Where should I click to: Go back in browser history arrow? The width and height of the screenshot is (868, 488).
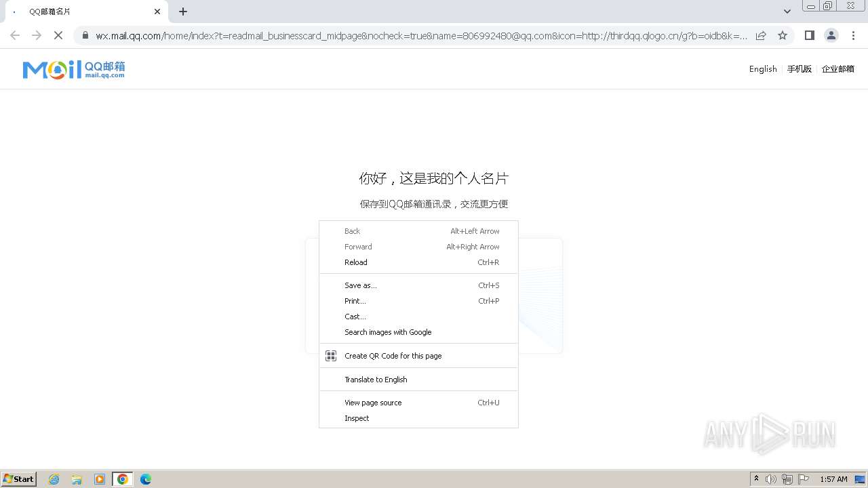(15, 35)
